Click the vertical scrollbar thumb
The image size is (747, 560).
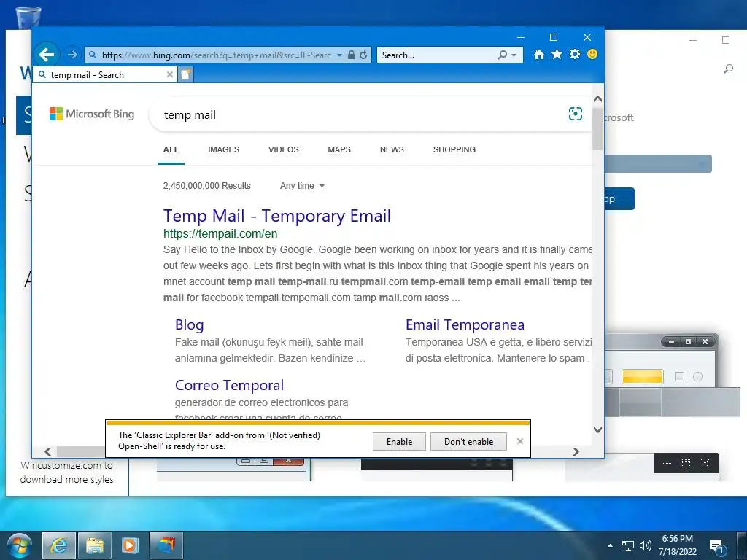point(597,128)
